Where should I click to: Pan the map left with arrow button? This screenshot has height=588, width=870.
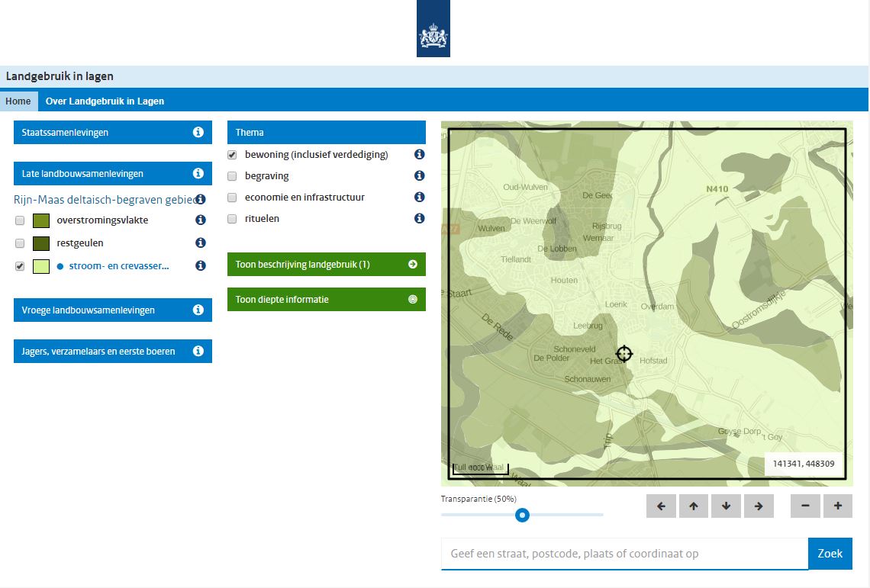[661, 506]
